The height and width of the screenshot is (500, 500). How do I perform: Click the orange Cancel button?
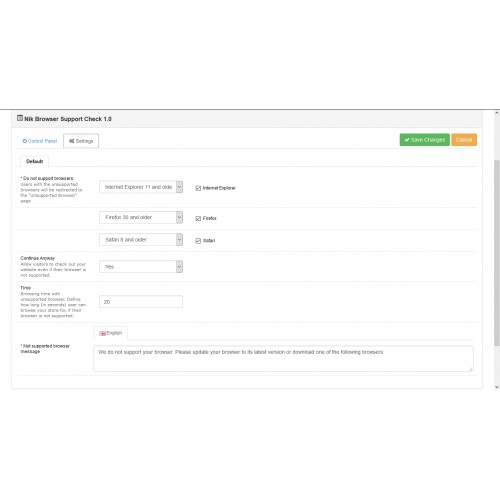[x=464, y=140]
